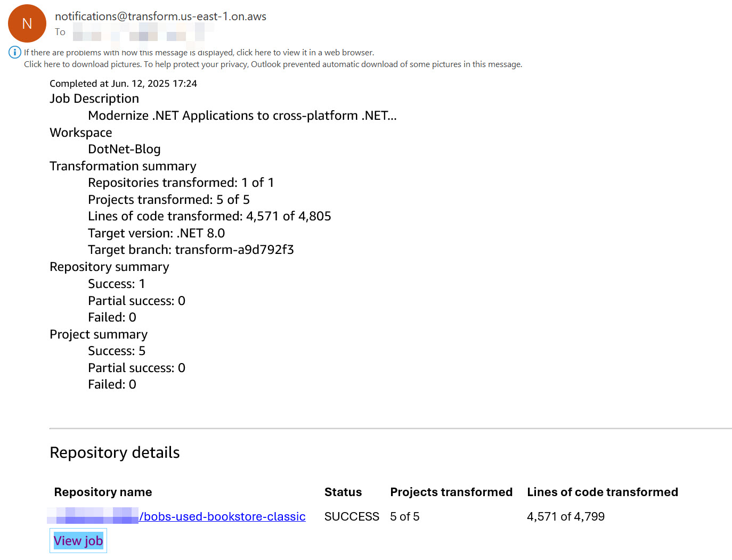Click the Projects transformed column header

coord(451,492)
